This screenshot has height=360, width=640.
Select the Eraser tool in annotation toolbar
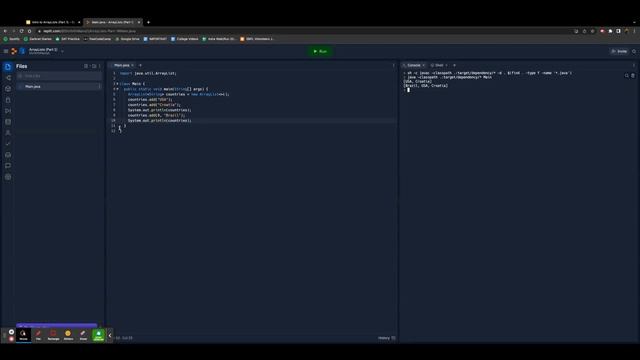tap(83, 335)
